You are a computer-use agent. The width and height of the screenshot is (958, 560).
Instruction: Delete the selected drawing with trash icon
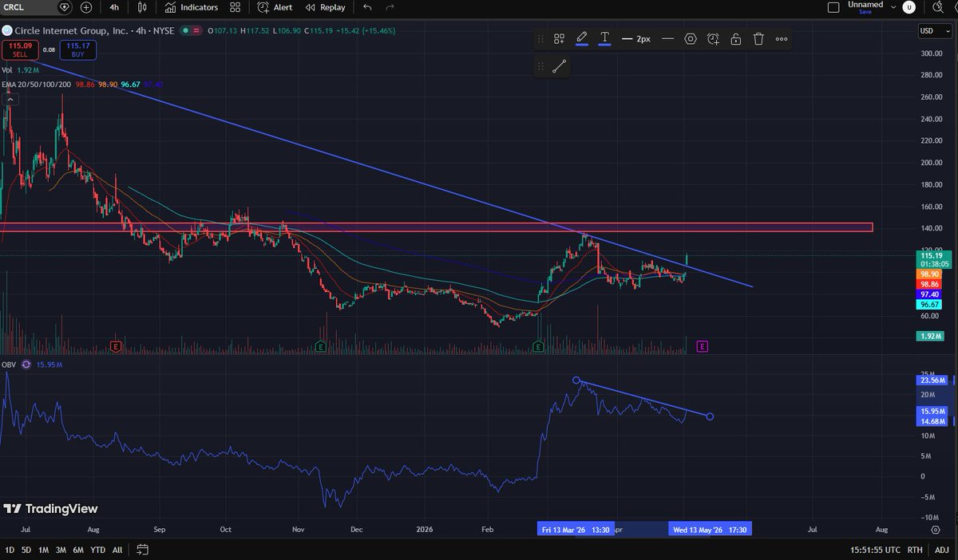[x=758, y=38]
